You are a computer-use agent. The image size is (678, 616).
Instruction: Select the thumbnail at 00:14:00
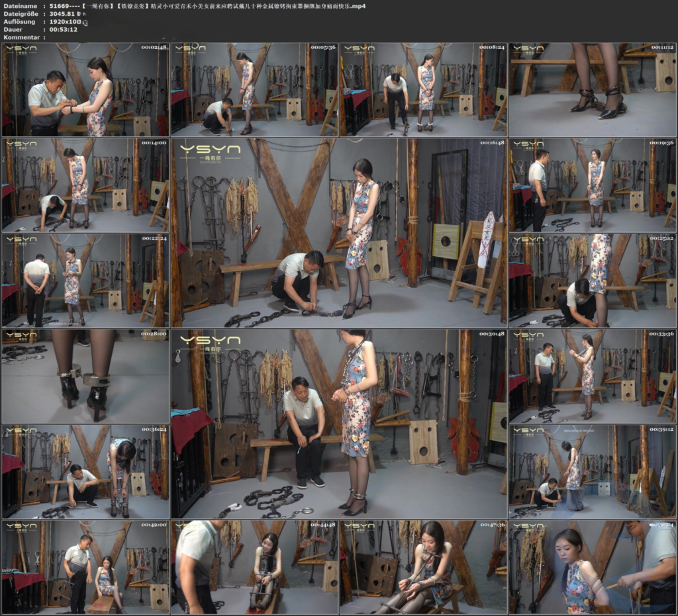click(85, 185)
